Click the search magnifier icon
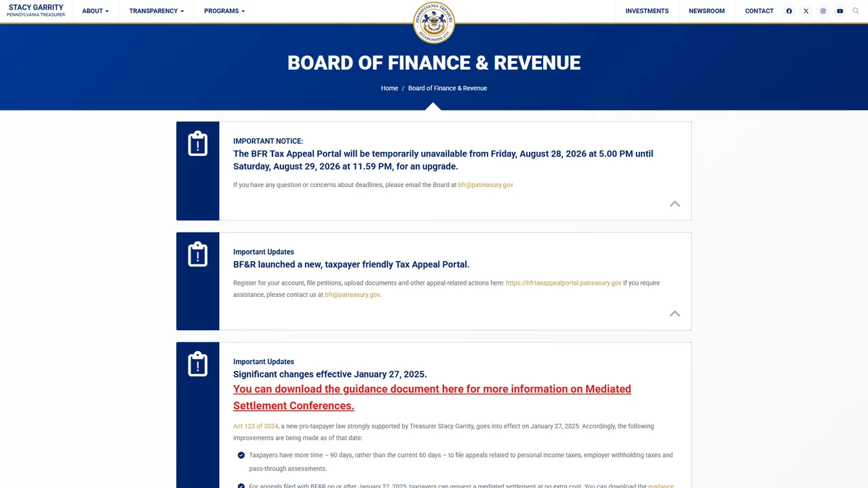Viewport: 868px width, 488px height. [x=856, y=11]
